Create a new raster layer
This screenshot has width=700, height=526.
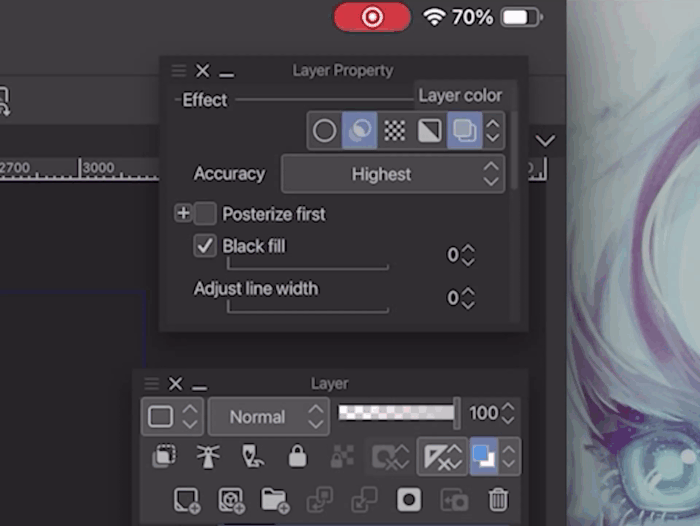point(186,500)
